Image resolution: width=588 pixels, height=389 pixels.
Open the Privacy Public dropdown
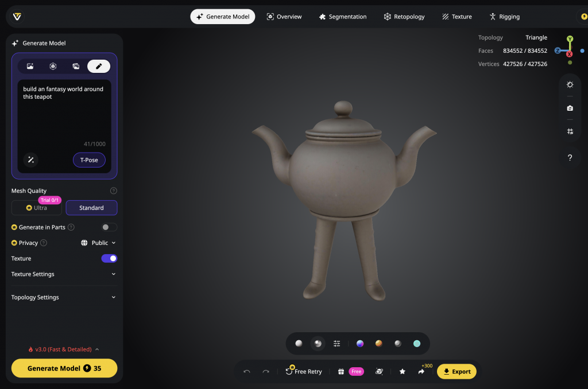(99, 243)
